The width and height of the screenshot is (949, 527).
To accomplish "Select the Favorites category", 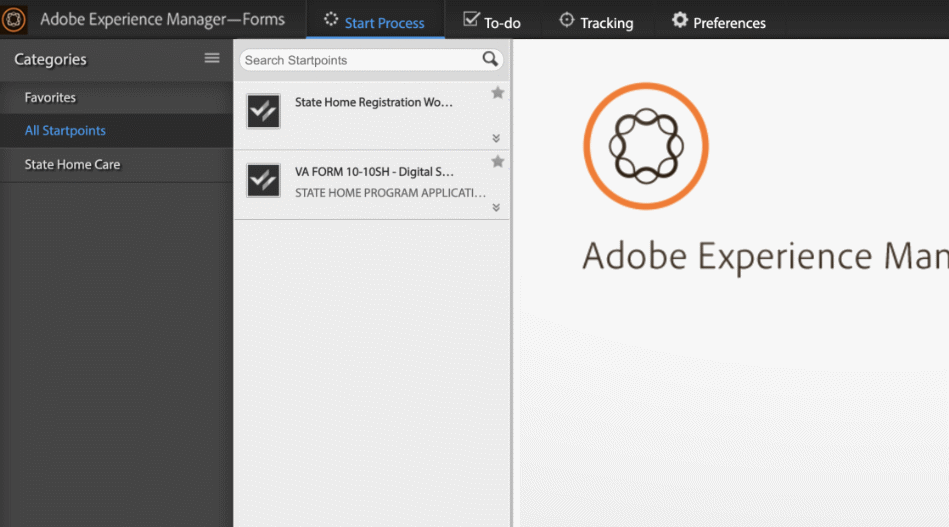I will [x=50, y=98].
